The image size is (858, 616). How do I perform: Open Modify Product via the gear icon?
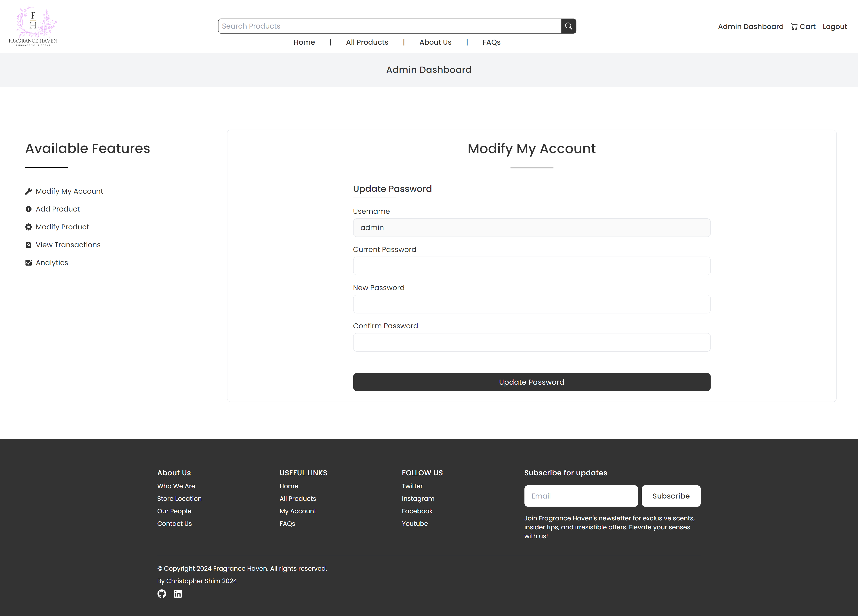[29, 227]
